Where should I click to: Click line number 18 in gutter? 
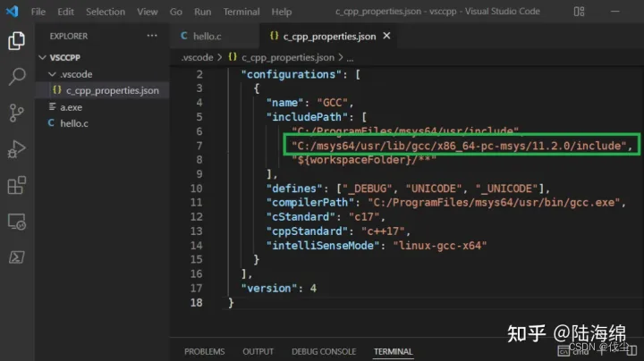point(196,302)
